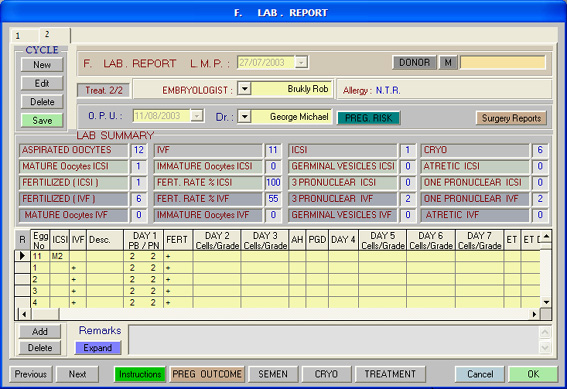Click the ONE PRONUCLEAR IVF value 2
Screen dimensions: 567x389
pos(540,198)
